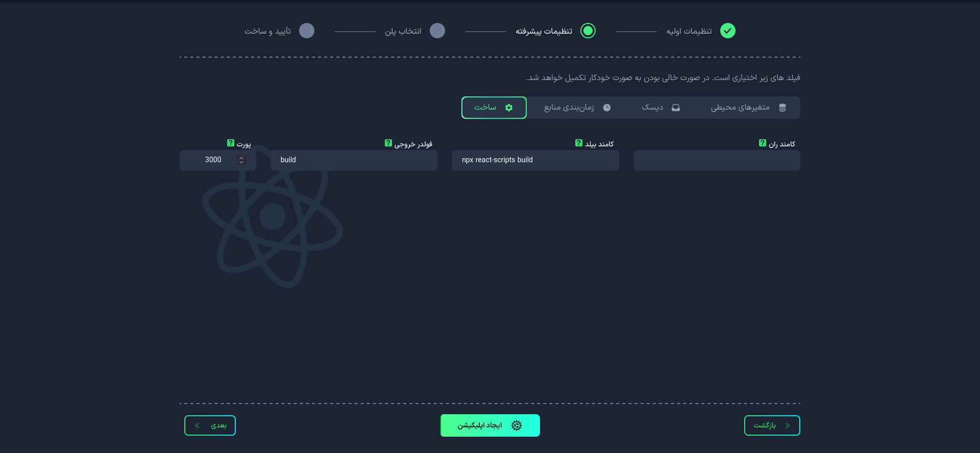Focus the empty کامند ران input field
The height and width of the screenshot is (453, 980).
point(717,160)
